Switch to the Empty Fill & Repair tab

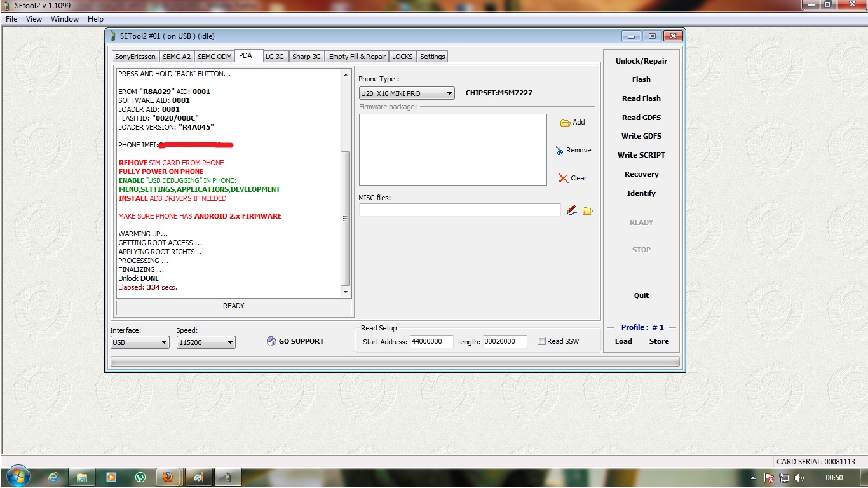coord(357,57)
